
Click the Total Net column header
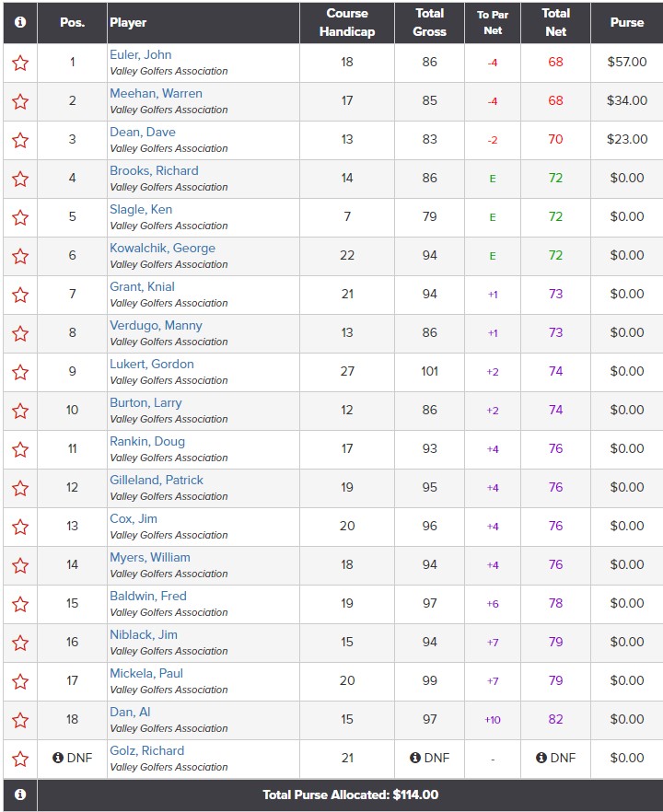point(555,22)
